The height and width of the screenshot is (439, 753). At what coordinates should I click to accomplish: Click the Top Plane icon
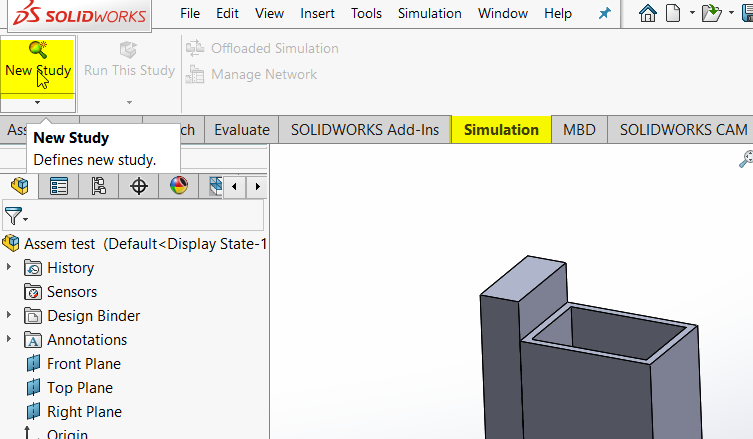point(33,388)
